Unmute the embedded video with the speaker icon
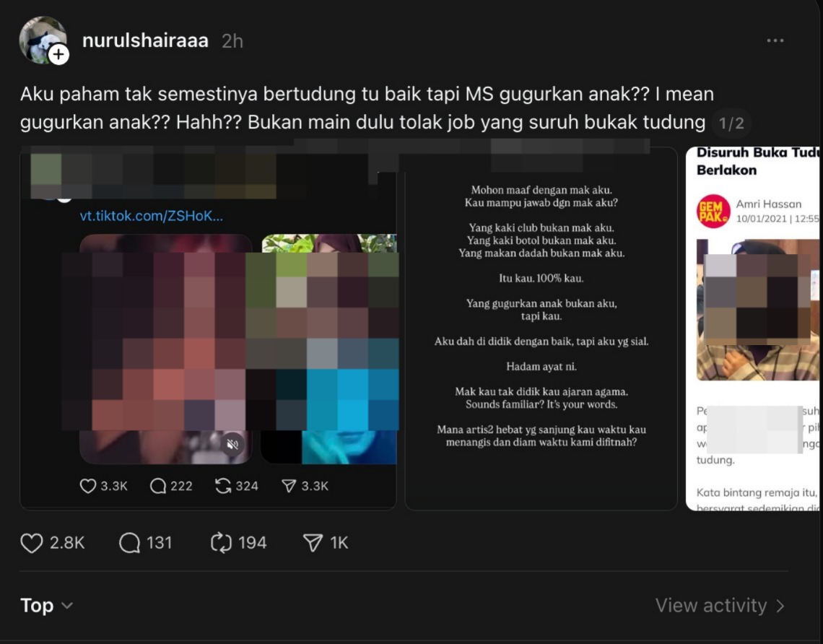 click(232, 445)
